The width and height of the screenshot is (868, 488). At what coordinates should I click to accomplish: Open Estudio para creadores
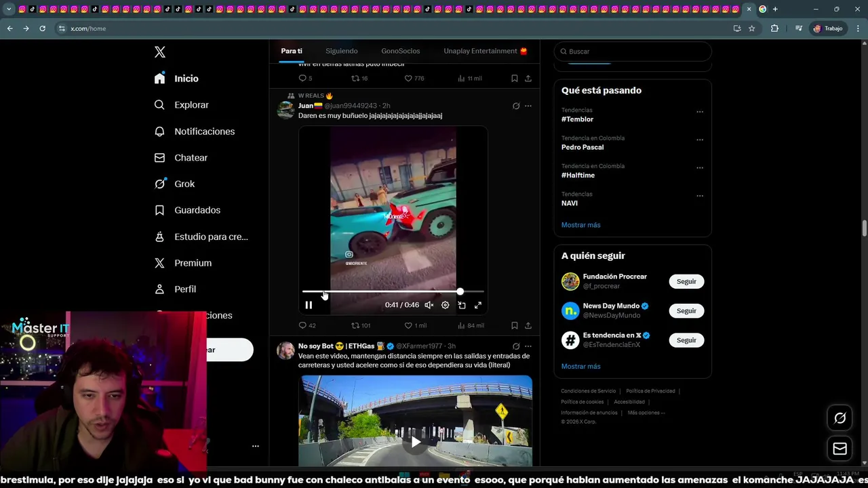click(201, 237)
